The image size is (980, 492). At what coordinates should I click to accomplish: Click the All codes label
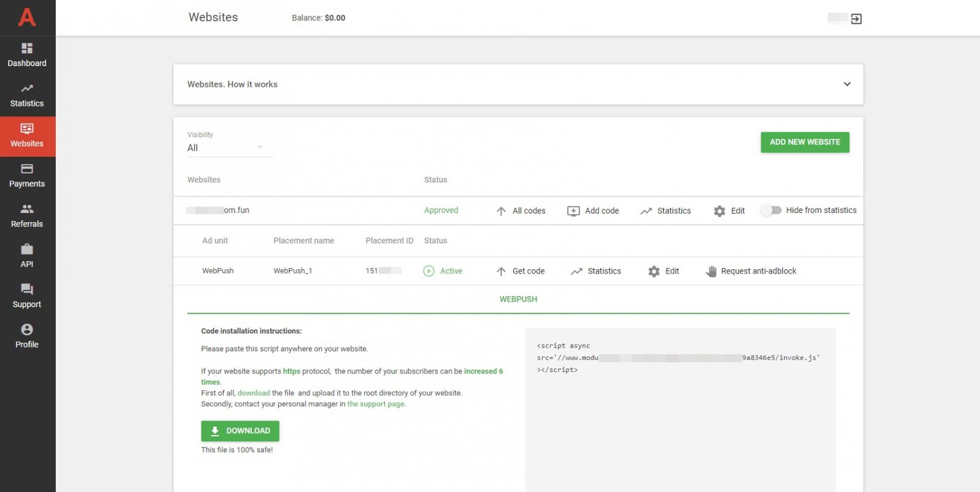[529, 211]
